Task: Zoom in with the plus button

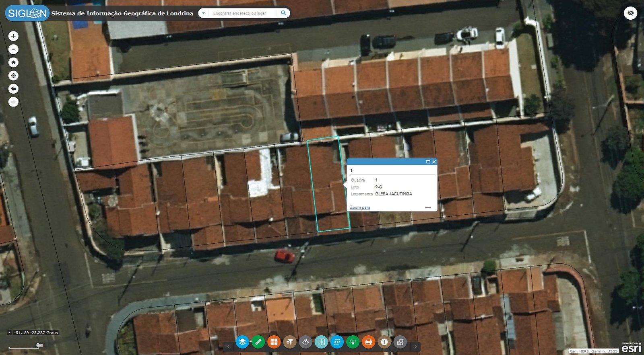Action: [13, 36]
